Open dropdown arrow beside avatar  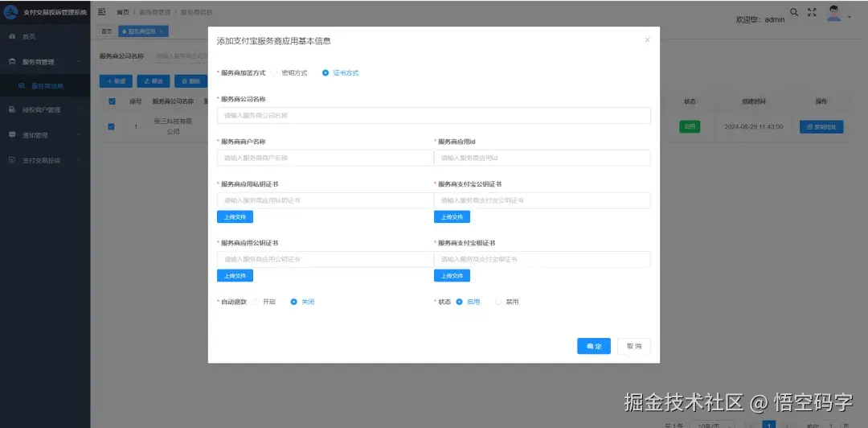[850, 17]
